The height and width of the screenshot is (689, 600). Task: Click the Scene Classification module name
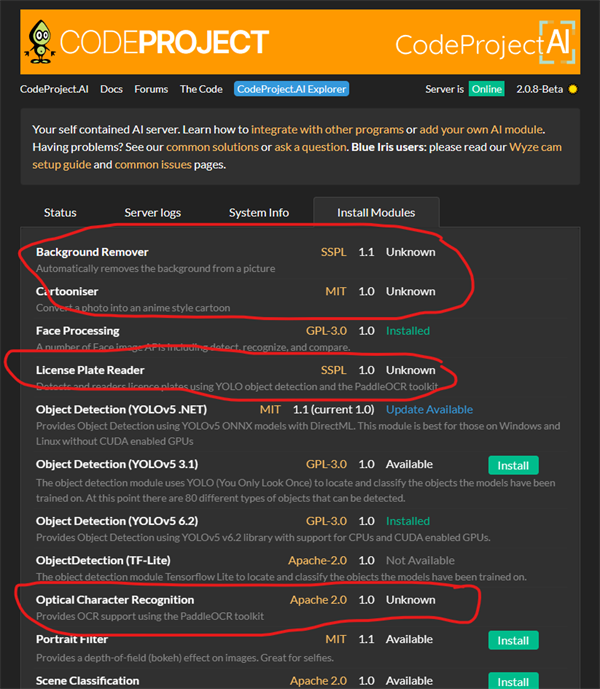87,681
